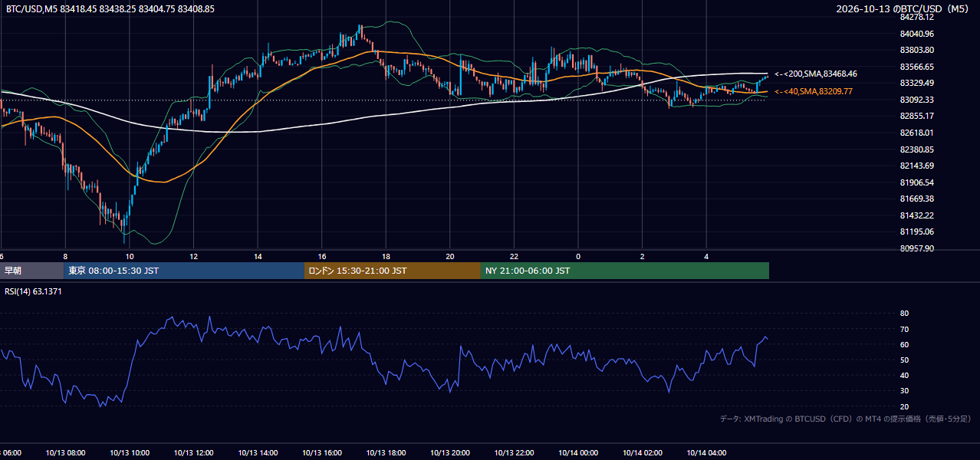Click the RSI scale value 50
The height and width of the screenshot is (460, 980).
(x=904, y=360)
